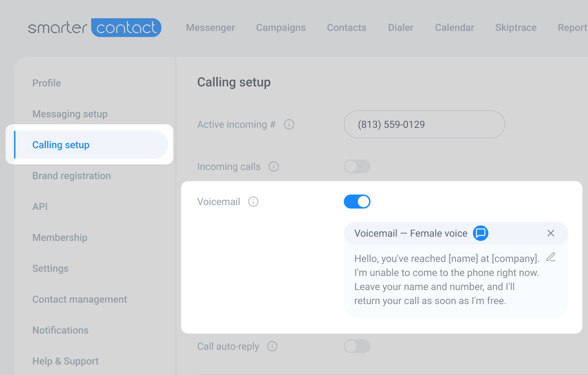
Task: Go to Brand registration settings
Action: click(x=72, y=176)
